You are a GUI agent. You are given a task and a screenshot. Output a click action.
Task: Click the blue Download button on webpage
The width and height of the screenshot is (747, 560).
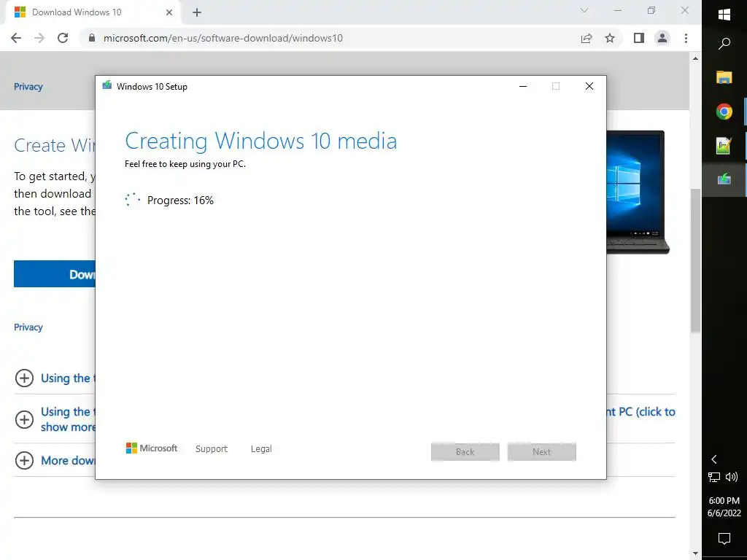[54, 274]
